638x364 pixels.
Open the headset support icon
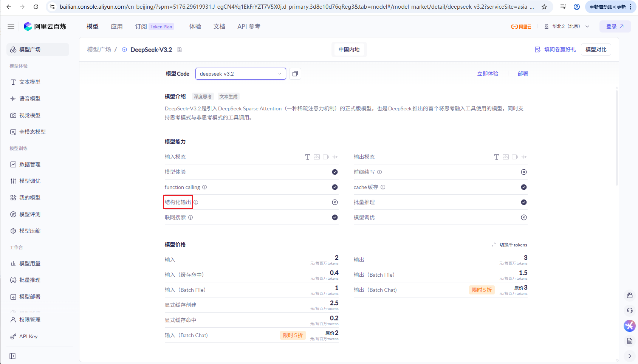(x=630, y=310)
